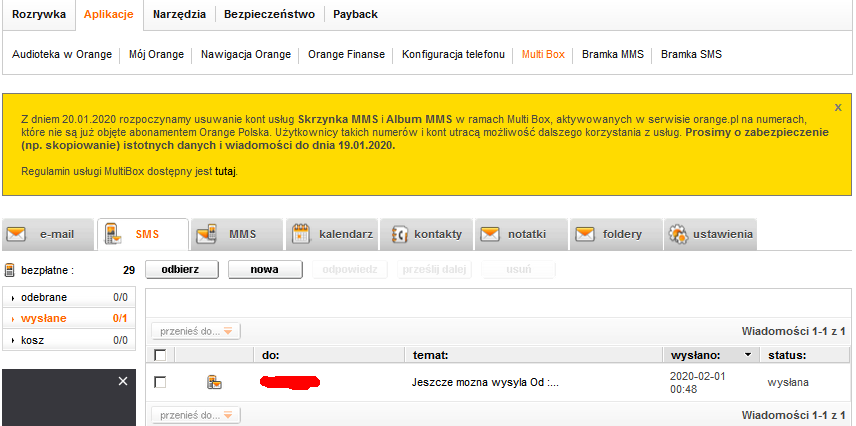Viewport: 856px width, 426px height.
Task: Click the ustawienia gear icon
Action: point(678,234)
